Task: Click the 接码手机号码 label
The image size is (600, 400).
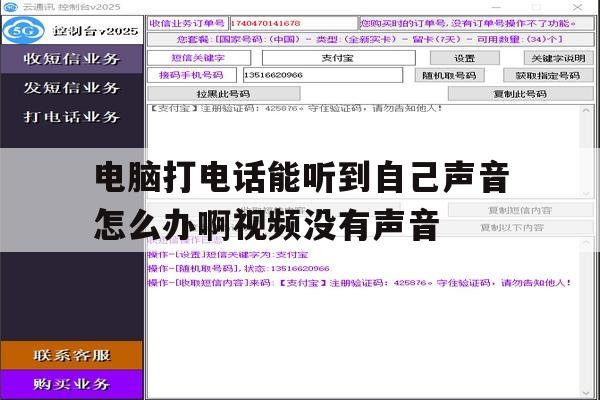Action: click(x=192, y=75)
